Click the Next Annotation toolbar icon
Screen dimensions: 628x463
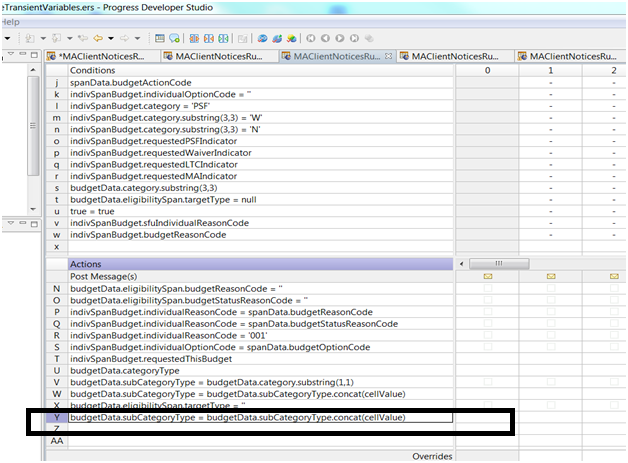(30, 38)
